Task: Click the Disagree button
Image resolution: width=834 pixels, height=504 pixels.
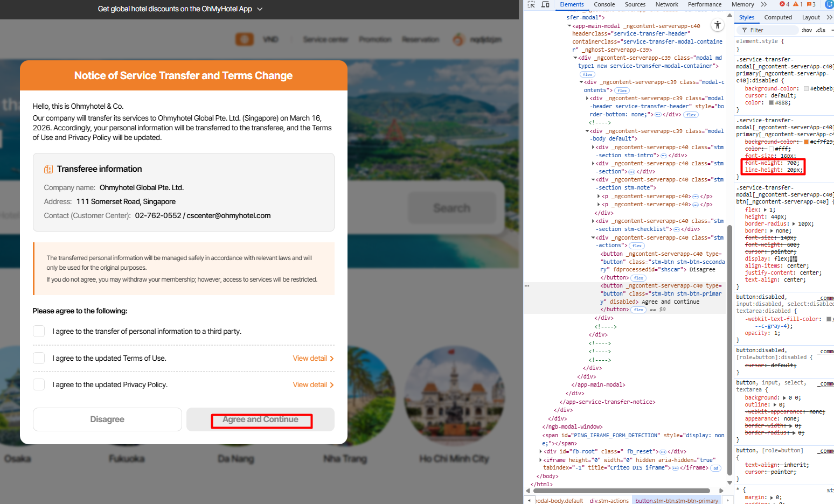Action: [x=107, y=419]
